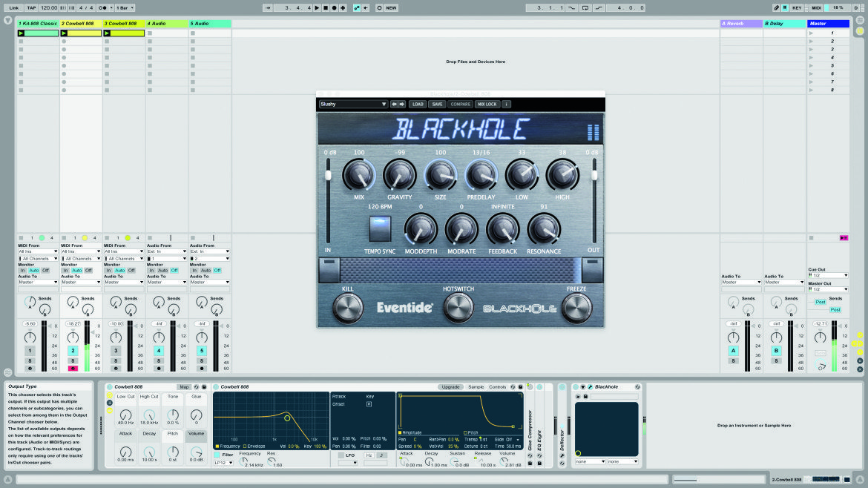Arm track 2 Cowbell 808 for recording
The height and width of the screenshot is (488, 868).
click(73, 369)
